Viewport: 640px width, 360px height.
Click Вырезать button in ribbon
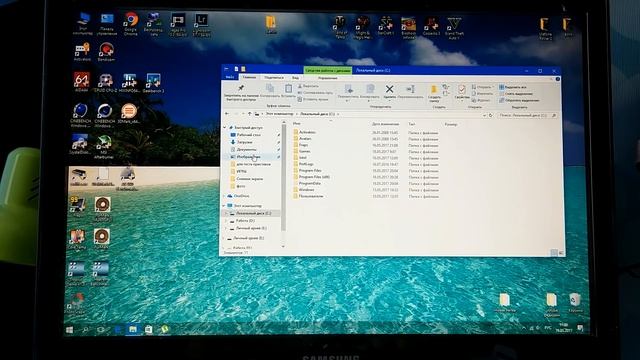(x=309, y=86)
